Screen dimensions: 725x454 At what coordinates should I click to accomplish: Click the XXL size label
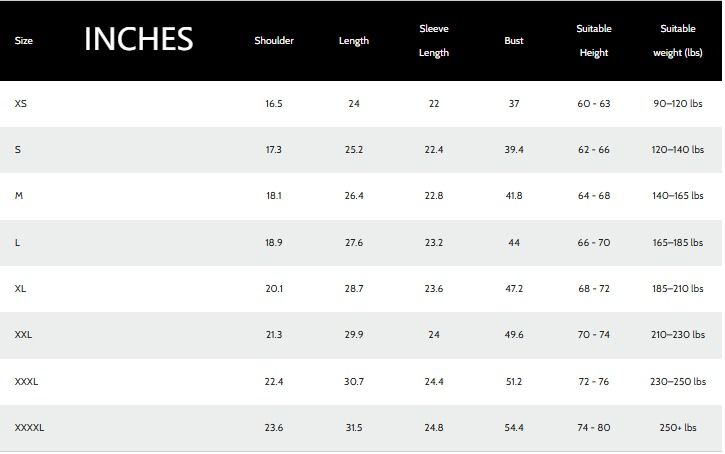point(24,335)
